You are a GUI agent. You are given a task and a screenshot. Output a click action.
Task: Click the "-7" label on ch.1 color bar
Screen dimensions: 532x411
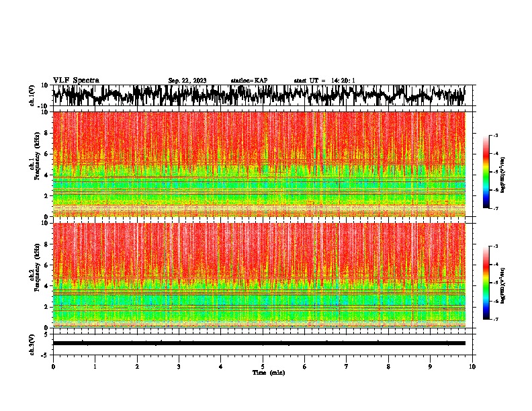pyautogui.click(x=496, y=208)
